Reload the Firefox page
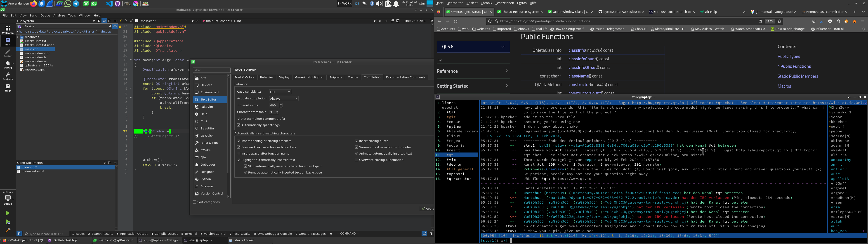Image resolution: width=868 pixels, height=244 pixels. point(456,21)
